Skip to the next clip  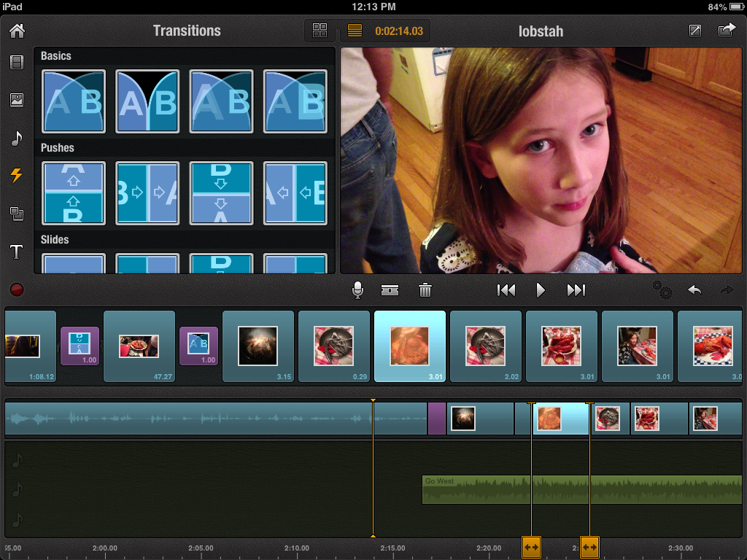click(x=576, y=290)
